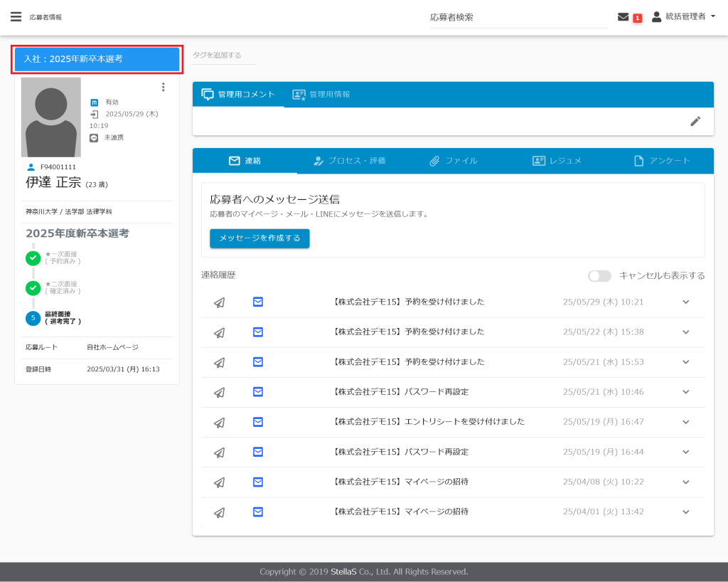The height and width of the screenshot is (582, 728).
Task: Click mail icon for 25/05/29 message
Action: (258, 302)
